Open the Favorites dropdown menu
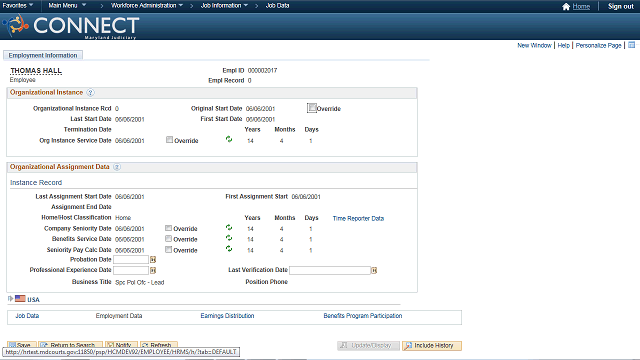640x360 pixels. click(18, 5)
